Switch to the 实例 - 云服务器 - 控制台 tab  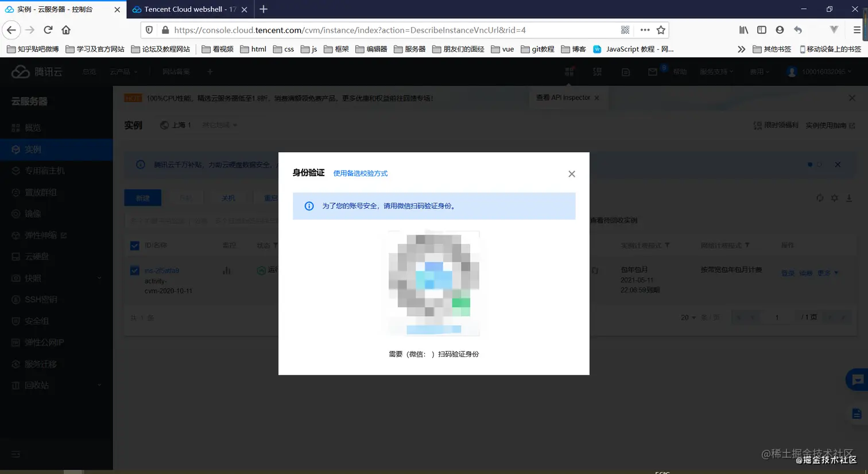tap(63, 9)
